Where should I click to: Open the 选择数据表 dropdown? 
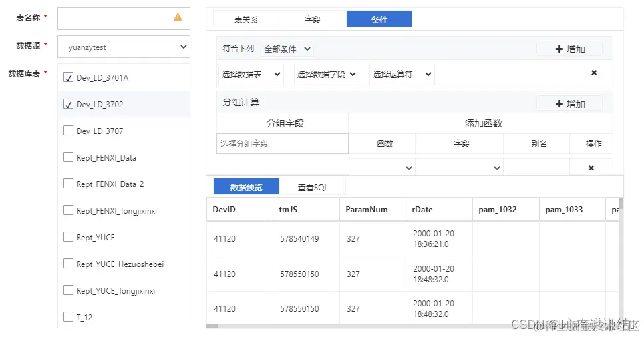pos(251,74)
